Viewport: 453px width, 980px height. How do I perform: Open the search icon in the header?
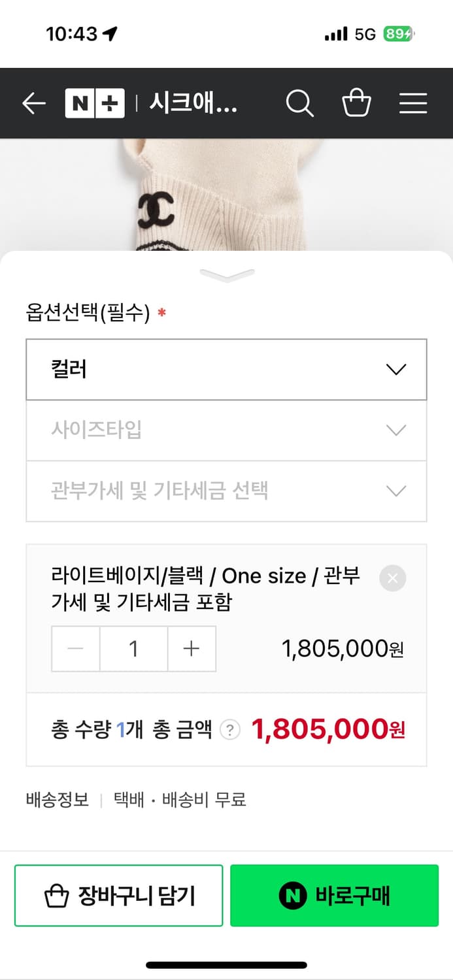click(x=299, y=103)
